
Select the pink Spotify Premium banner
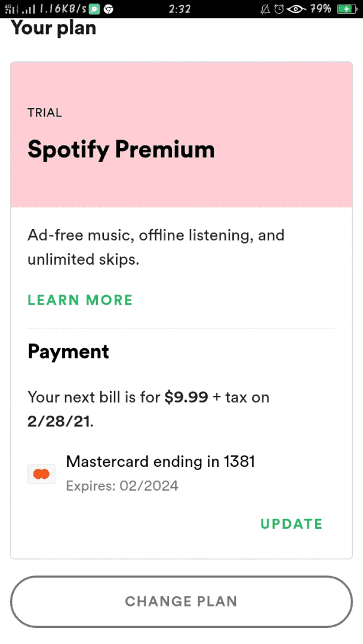pos(181,134)
